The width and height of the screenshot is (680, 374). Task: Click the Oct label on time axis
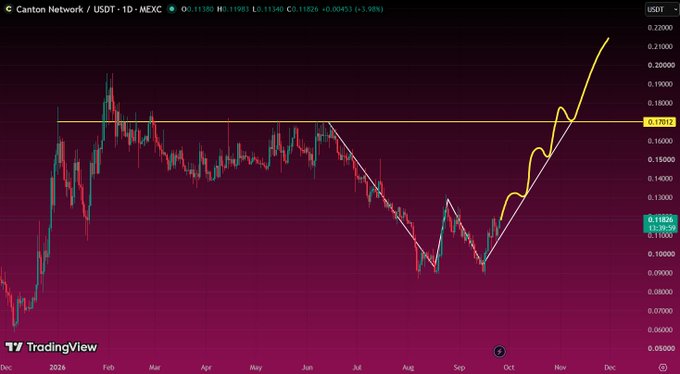[509, 367]
